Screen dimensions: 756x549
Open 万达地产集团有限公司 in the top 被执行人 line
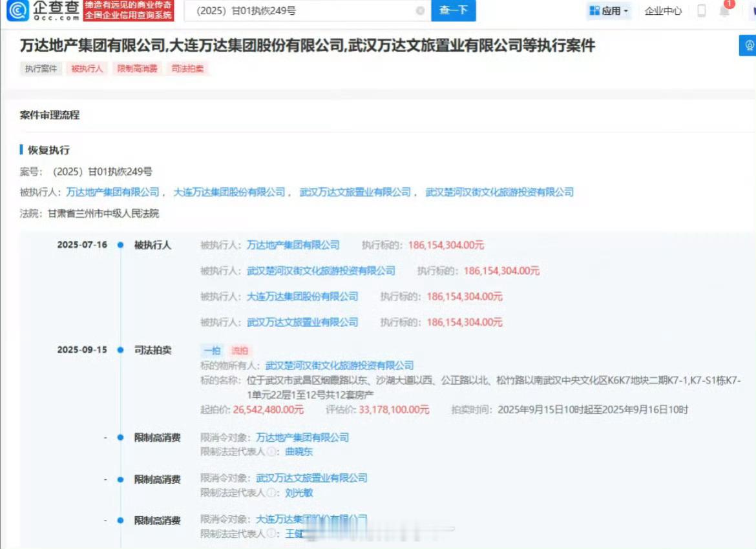113,192
